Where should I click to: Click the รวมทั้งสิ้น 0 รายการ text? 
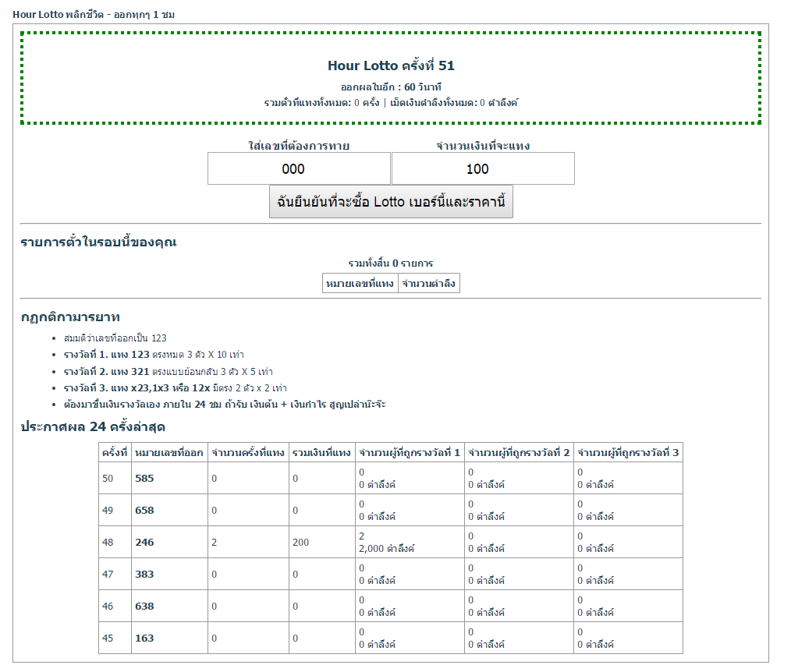pyautogui.click(x=391, y=263)
